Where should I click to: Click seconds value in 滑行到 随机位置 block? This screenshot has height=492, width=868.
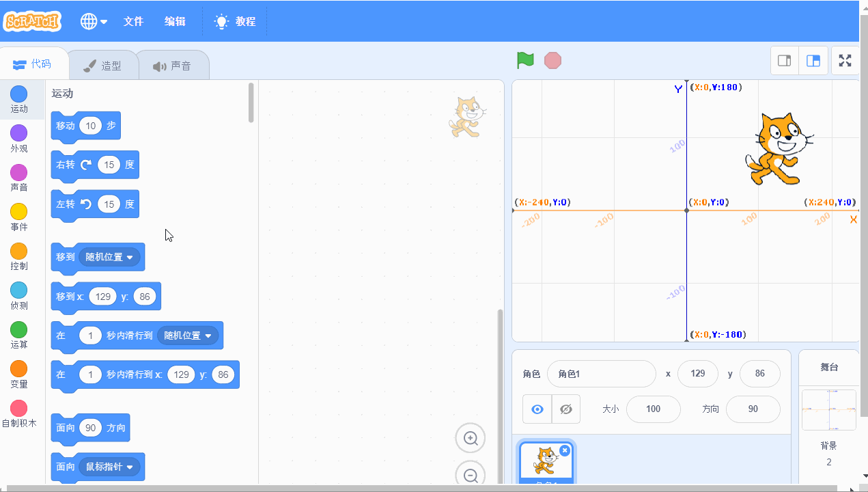90,336
